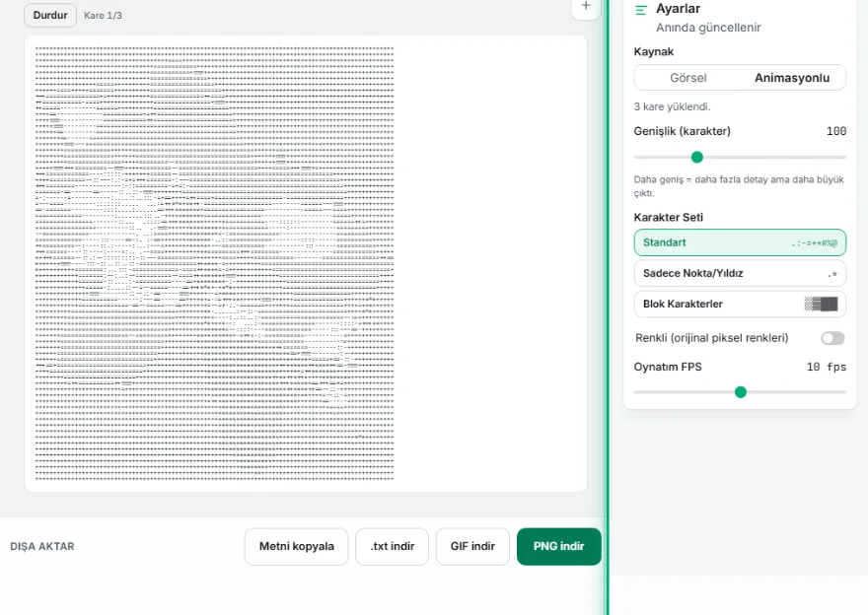Click the width value '100'
This screenshot has width=868, height=615.
point(835,131)
